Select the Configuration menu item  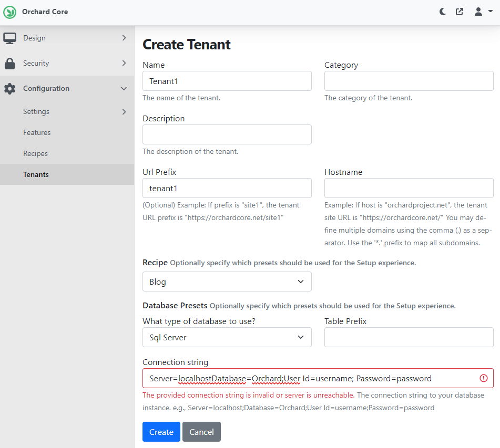coord(67,88)
